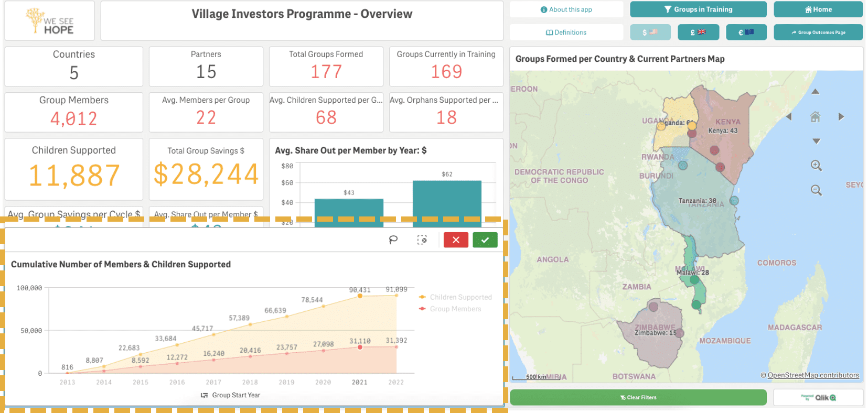Open About this app info

click(x=566, y=9)
